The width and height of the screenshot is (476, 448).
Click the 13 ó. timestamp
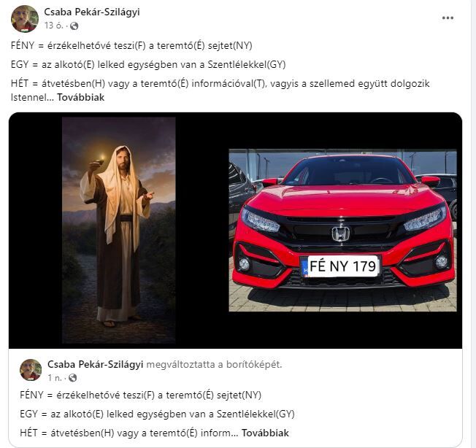[x=54, y=26]
